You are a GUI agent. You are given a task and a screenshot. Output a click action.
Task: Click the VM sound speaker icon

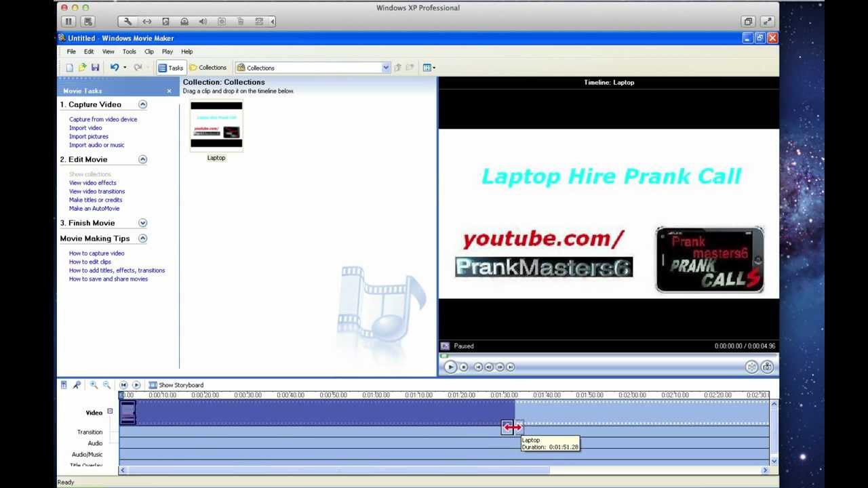tap(203, 22)
